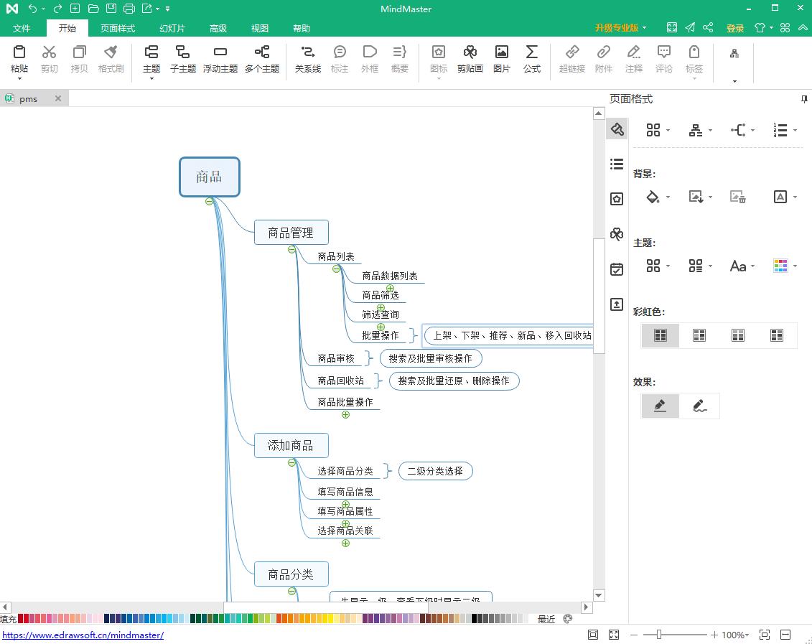Open the 文件 menu
This screenshot has width=812, height=644.
pos(22,28)
